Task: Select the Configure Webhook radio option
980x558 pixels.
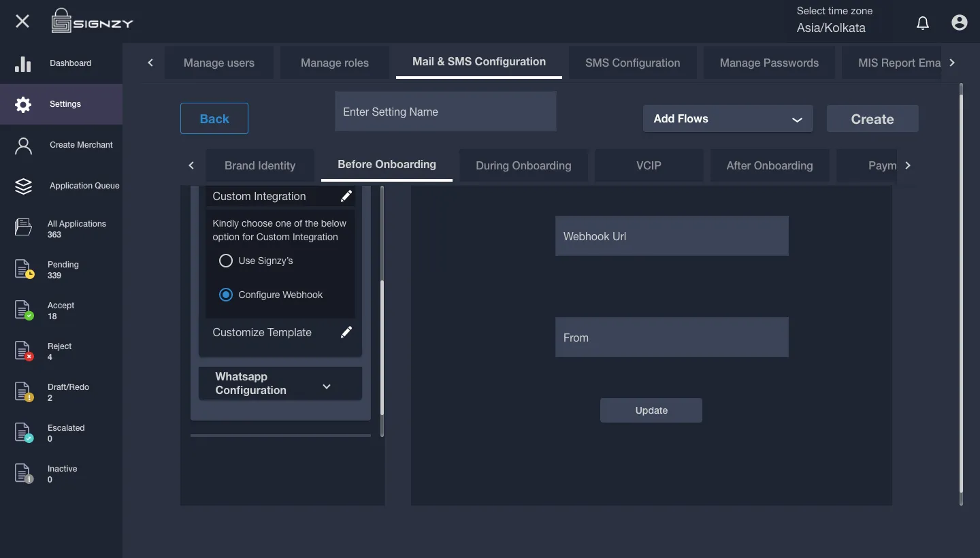Action: point(226,295)
